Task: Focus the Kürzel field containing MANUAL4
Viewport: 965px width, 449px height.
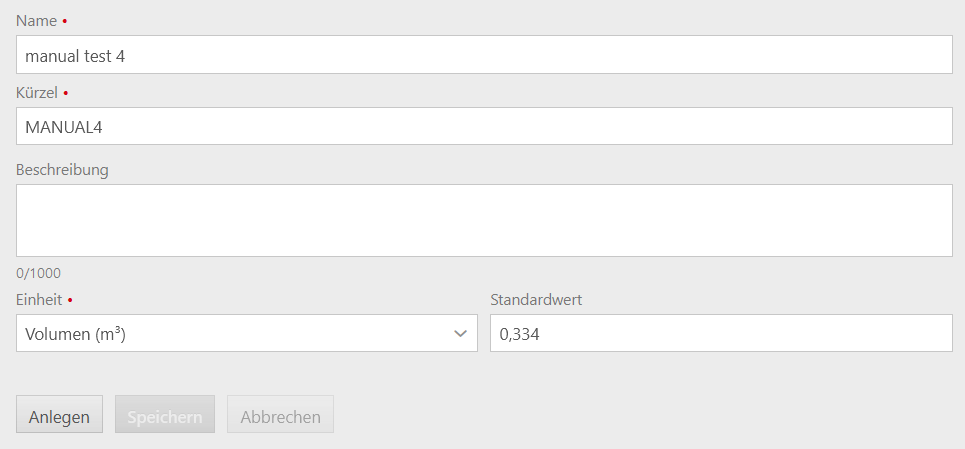Action: [x=484, y=126]
